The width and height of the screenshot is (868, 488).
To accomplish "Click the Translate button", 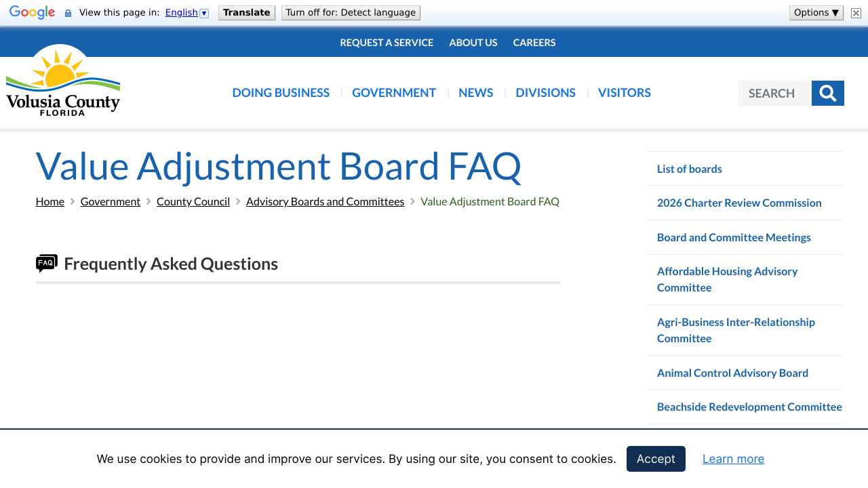I will tap(246, 12).
